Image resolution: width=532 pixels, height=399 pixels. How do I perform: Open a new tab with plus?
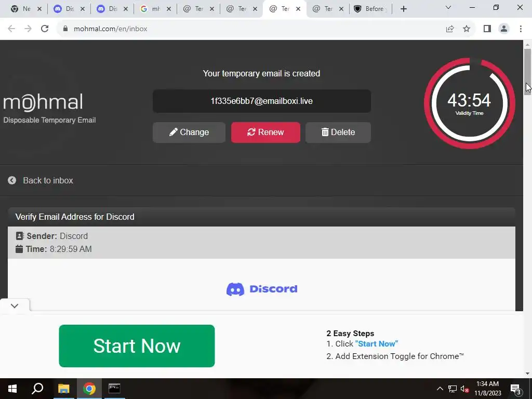[x=403, y=9]
